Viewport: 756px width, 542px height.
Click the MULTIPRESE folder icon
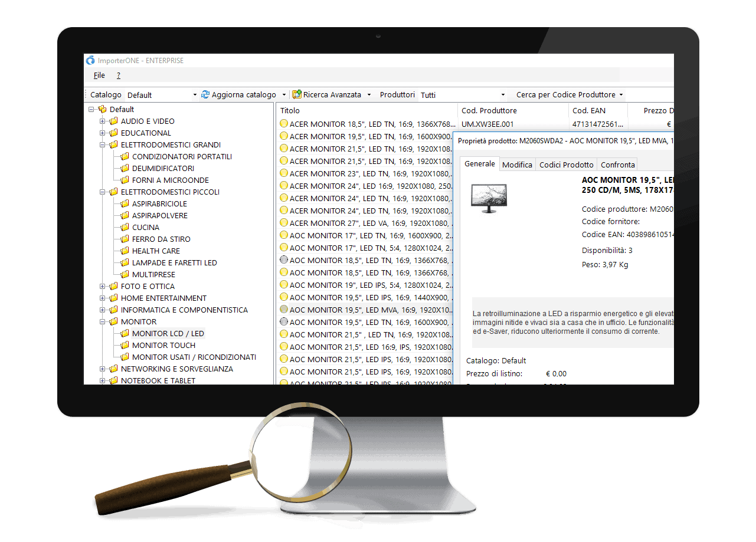[125, 274]
